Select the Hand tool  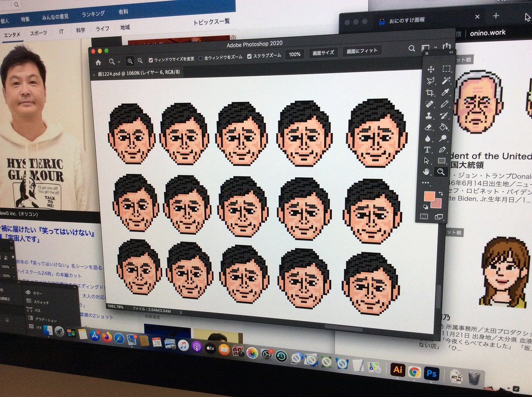point(426,172)
